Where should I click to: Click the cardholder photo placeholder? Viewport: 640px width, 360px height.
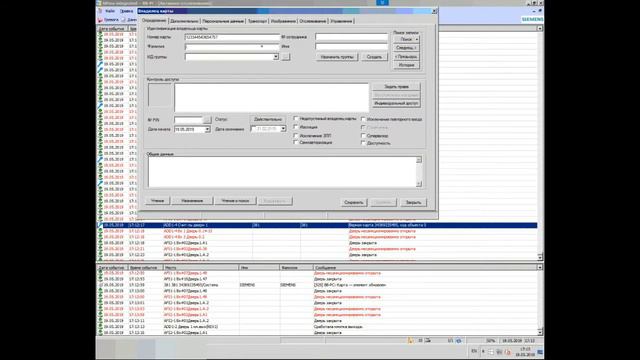160,96
